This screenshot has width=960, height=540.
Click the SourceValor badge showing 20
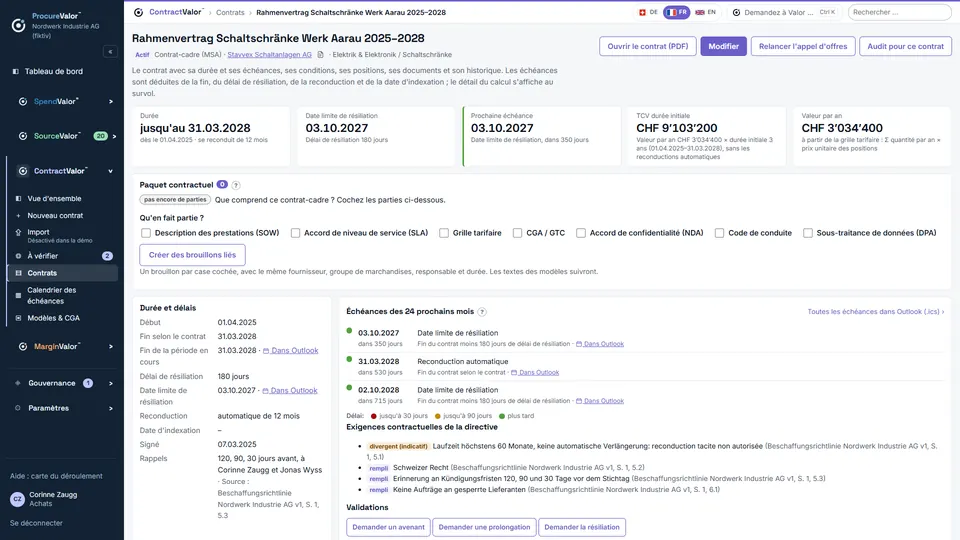click(100, 136)
